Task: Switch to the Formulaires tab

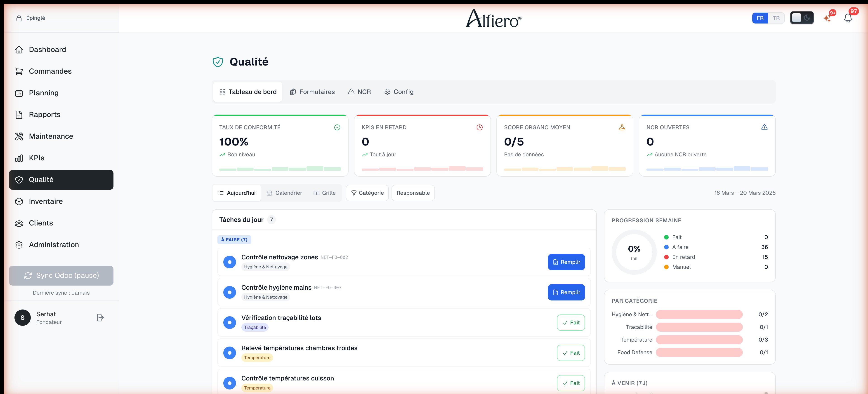Action: [x=312, y=92]
